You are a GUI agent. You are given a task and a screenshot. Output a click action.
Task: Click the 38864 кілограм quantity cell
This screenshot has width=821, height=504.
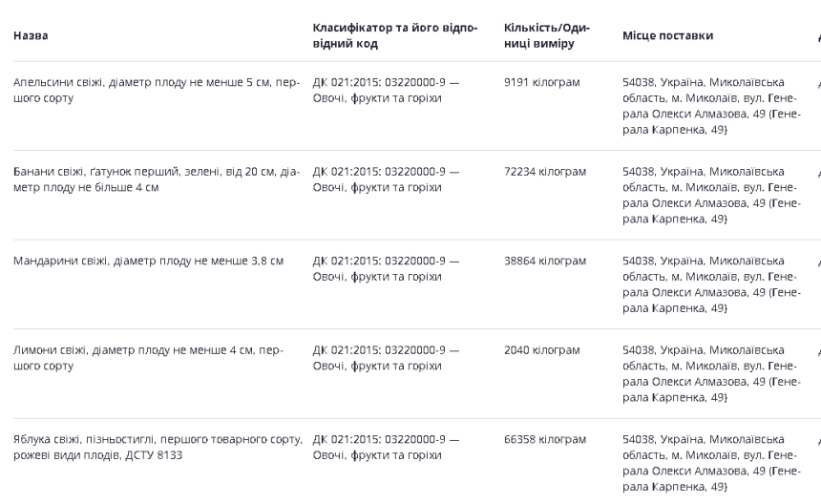click(544, 261)
